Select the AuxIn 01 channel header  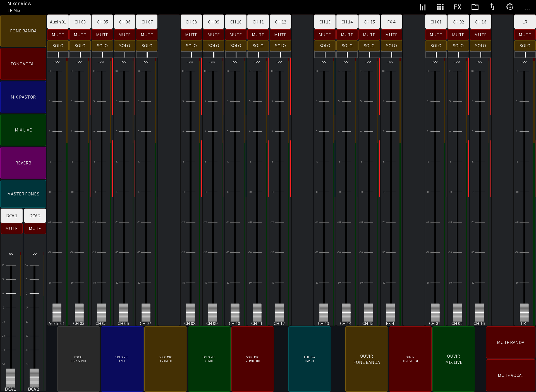point(58,22)
